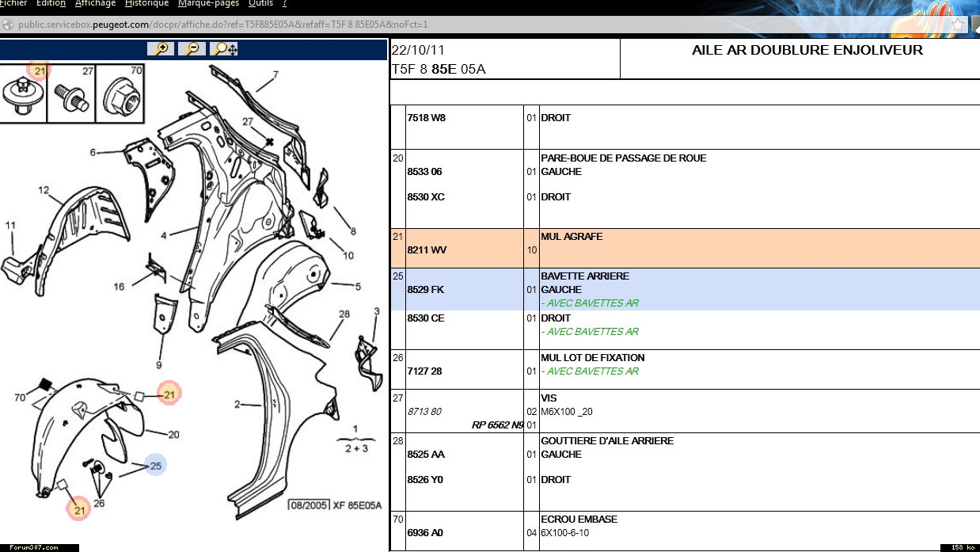Screen dimensions: 980x552
Task: Open the Fichier menu
Action: pyautogui.click(x=13, y=4)
